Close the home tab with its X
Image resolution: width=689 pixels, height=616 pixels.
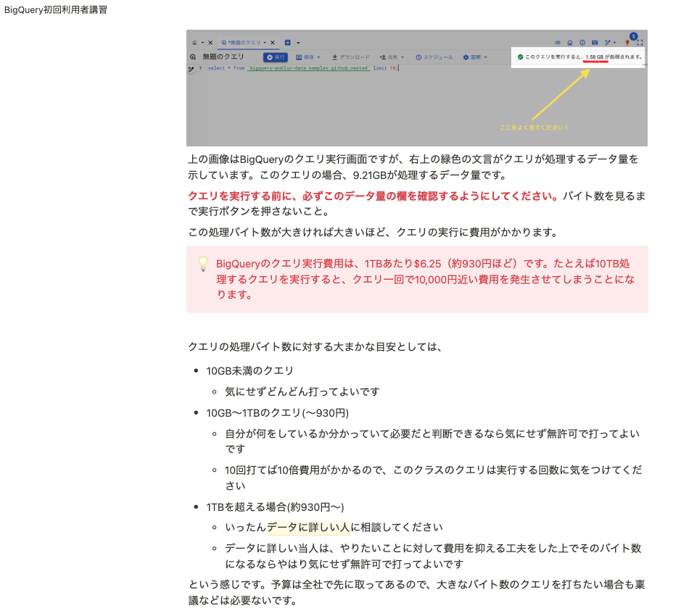tap(210, 43)
